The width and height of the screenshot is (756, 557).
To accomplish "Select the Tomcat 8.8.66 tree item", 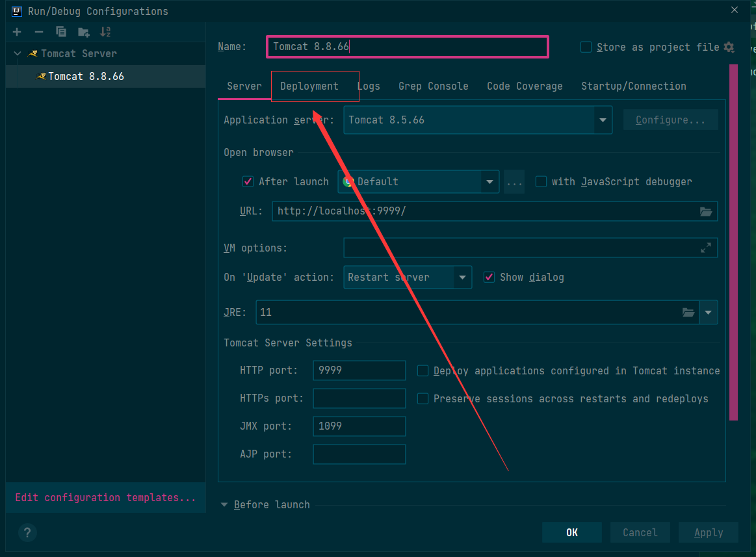I will (105, 76).
